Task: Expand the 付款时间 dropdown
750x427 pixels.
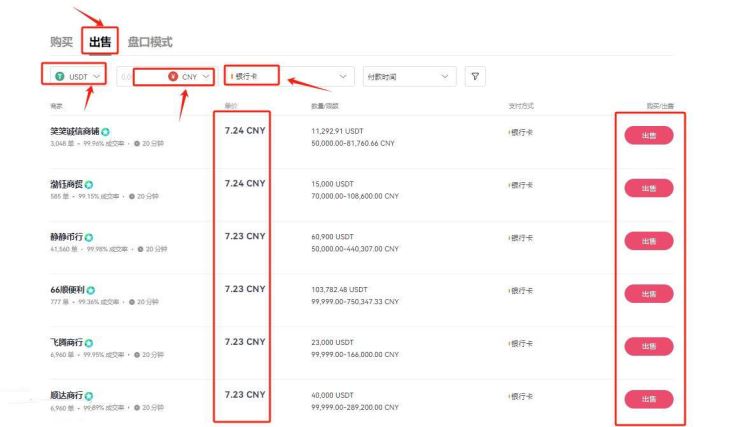Action: [409, 77]
